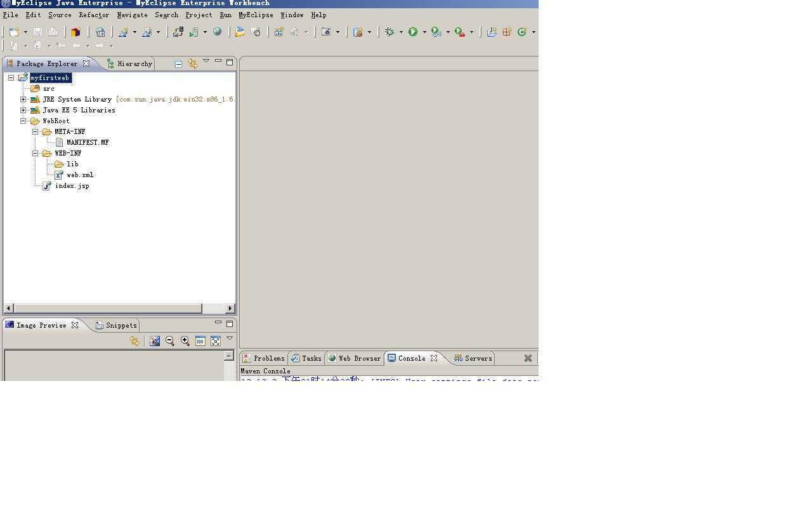Close the Package Explorer tab
Screen dimensions: 812x508
coord(86,63)
